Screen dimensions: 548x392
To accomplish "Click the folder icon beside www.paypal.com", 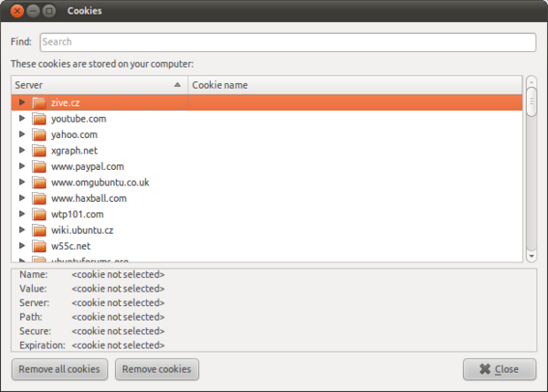I will 38,166.
